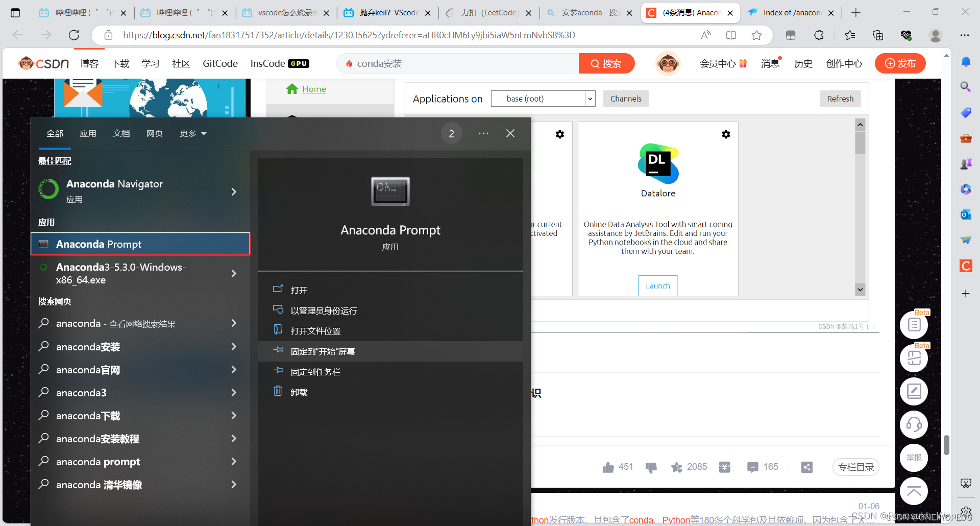The width and height of the screenshot is (980, 526).
Task: Open customer service headset icon
Action: pos(914,424)
